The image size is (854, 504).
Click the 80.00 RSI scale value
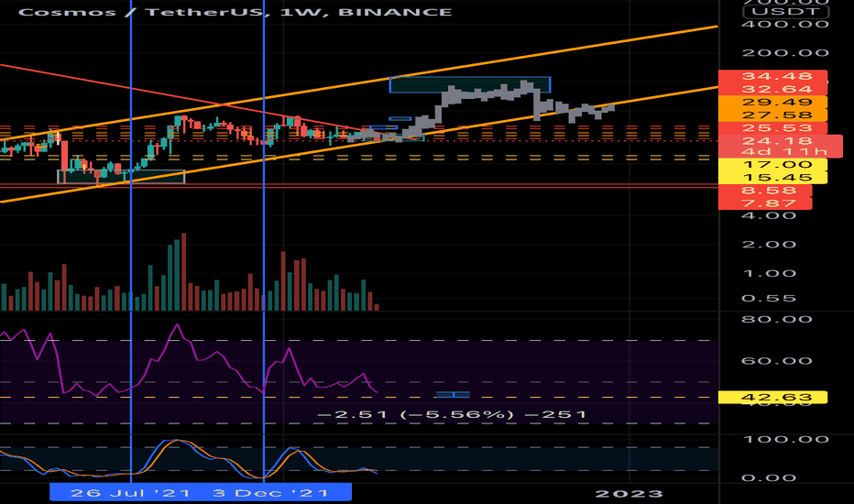click(777, 319)
